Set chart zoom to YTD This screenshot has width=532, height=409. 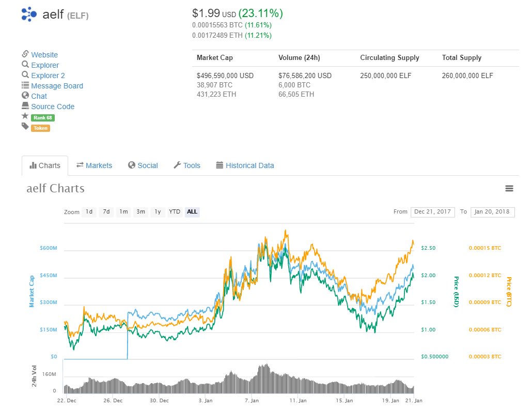[x=175, y=211]
